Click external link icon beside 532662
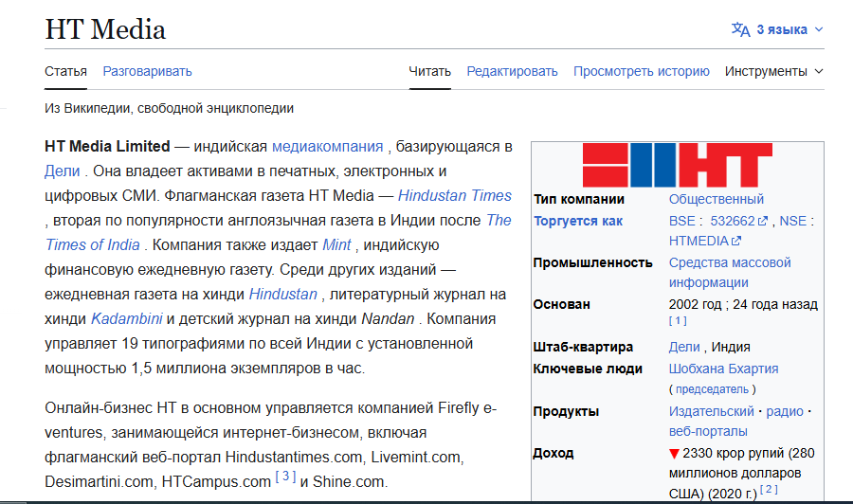Screen dimensions: 853x504 click(x=763, y=221)
